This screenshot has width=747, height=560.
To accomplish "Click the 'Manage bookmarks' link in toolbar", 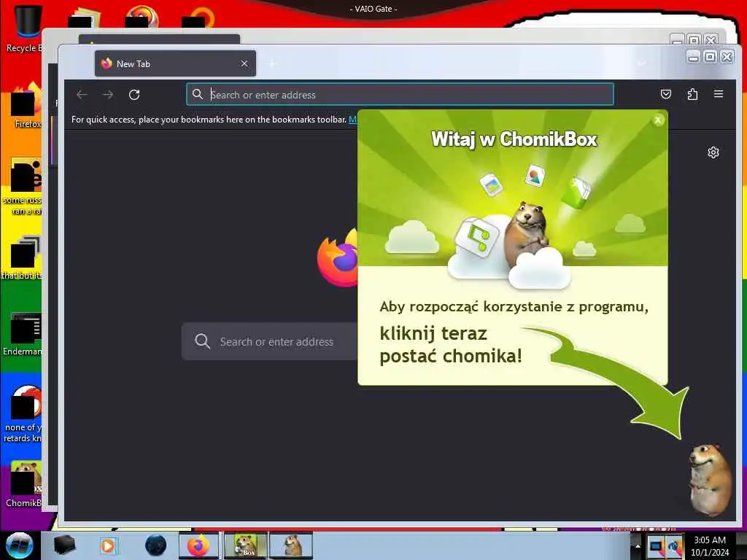I will coord(352,119).
